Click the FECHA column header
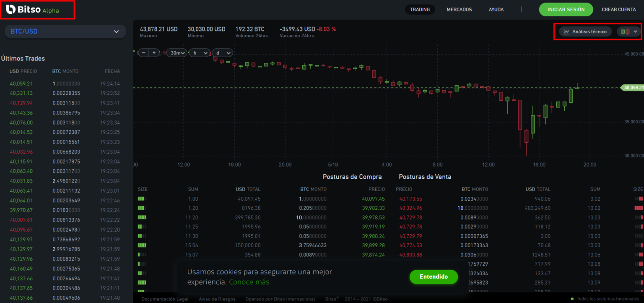Screen dimensions: 644x303 coord(112,71)
